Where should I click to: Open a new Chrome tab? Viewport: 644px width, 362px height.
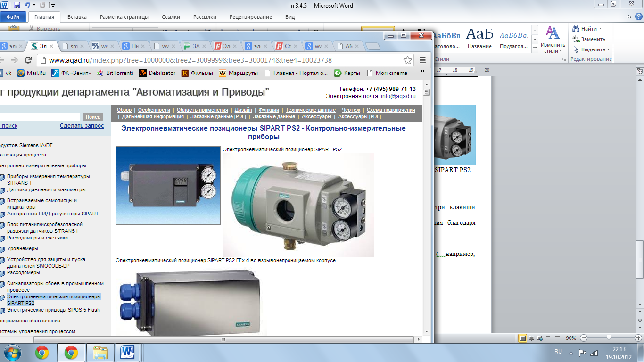pos(373,46)
